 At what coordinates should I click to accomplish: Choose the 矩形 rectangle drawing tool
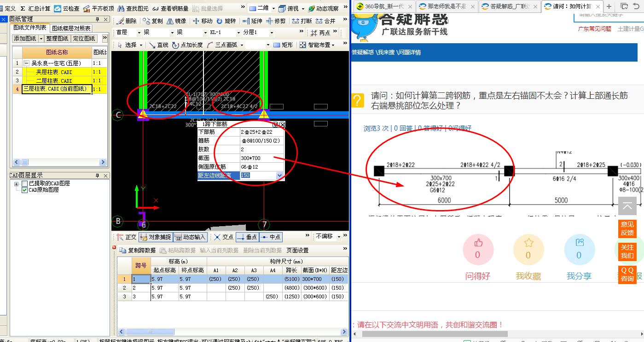283,45
